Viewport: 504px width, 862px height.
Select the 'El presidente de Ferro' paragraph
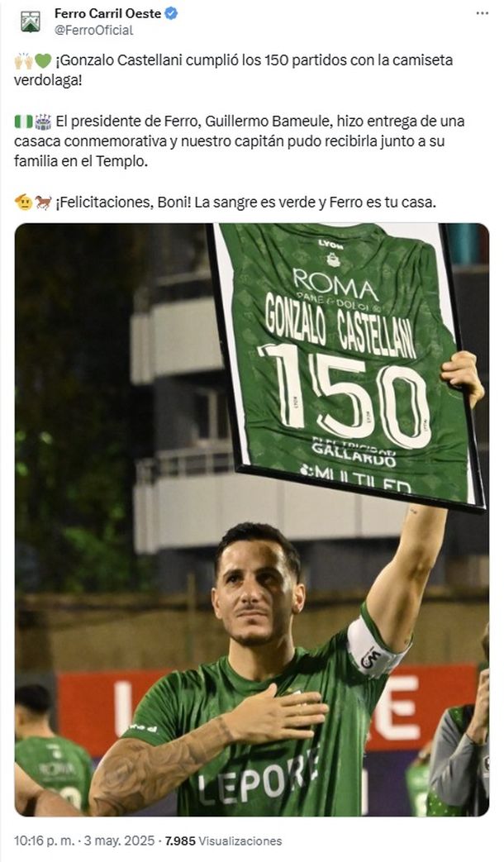point(240,141)
